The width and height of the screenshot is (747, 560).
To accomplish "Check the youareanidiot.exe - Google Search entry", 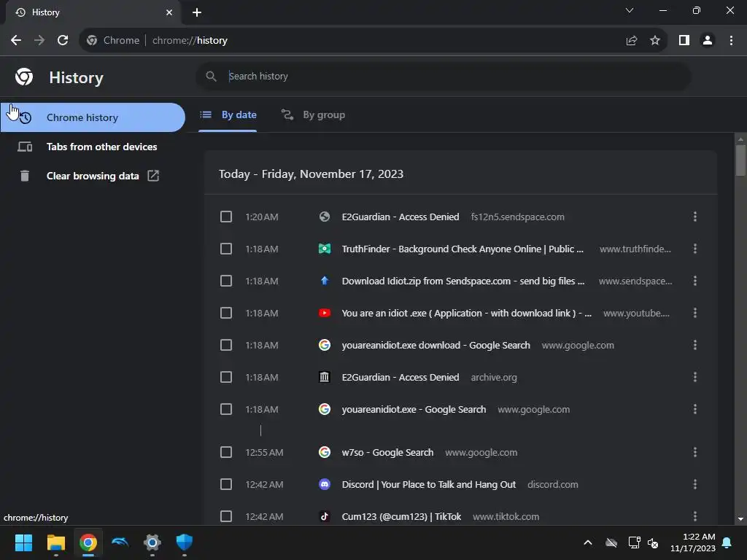I will (226, 409).
